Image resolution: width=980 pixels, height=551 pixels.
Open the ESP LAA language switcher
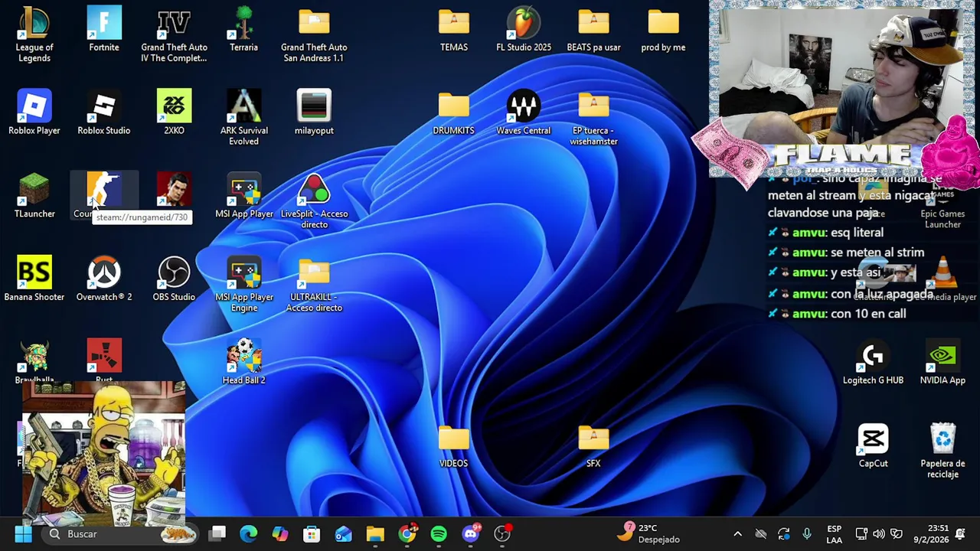835,533
